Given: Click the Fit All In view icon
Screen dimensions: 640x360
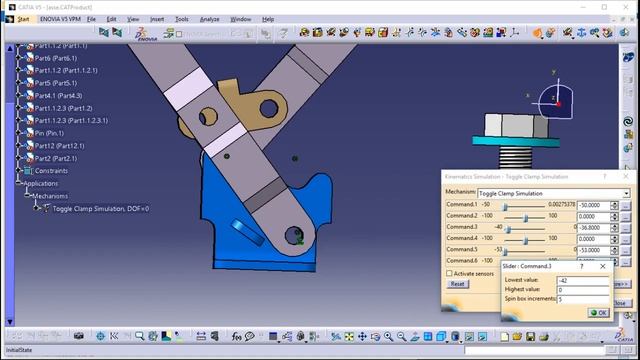Looking at the screenshot, I should click(349, 337).
